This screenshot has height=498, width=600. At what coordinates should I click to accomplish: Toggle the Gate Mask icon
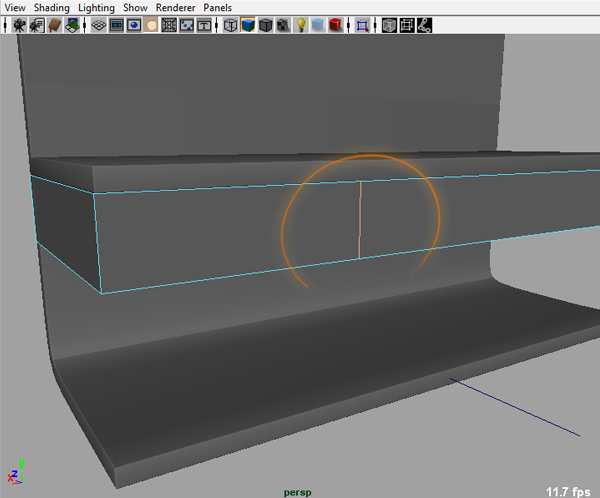(151, 25)
